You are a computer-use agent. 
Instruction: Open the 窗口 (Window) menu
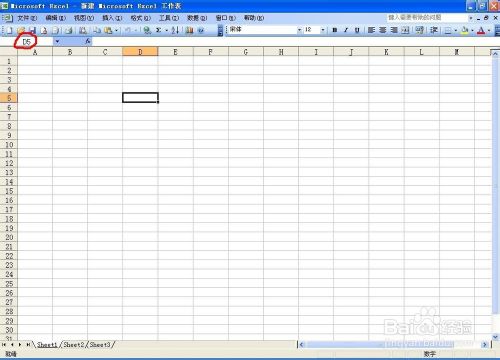pos(226,18)
